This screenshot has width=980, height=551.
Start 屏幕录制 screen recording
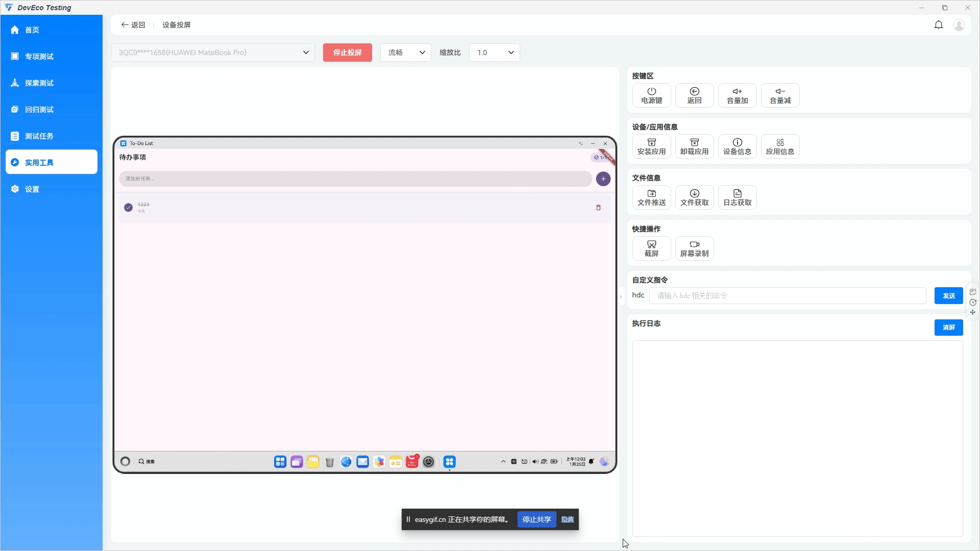[694, 248]
